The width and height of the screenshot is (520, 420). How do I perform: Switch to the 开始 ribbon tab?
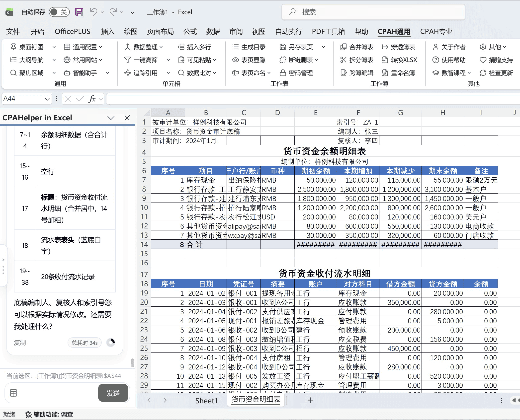pos(37,31)
